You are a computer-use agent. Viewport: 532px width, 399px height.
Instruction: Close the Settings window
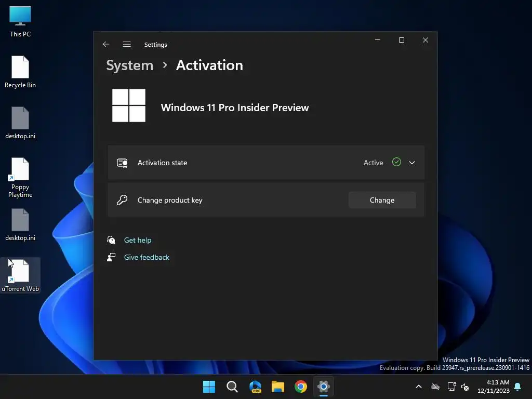(425, 40)
